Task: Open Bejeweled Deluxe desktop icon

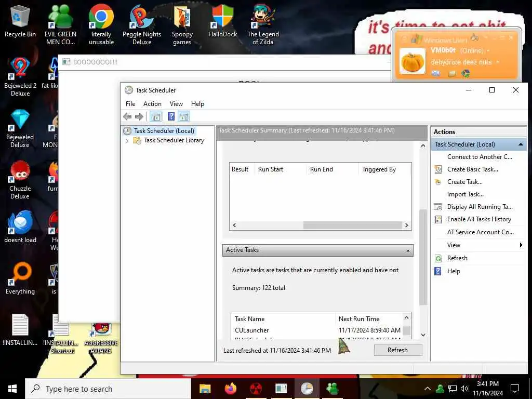Action: pos(20,128)
